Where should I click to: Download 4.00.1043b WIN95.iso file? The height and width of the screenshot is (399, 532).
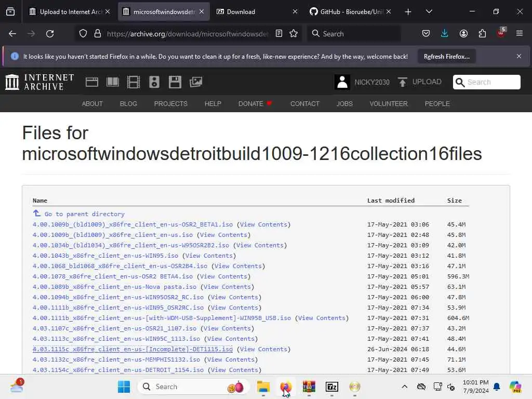tap(105, 256)
